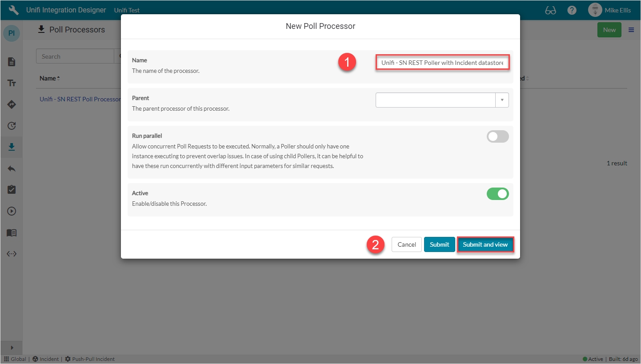Click the play circle icon in sidebar
Screen dimensions: 641x364
tap(12, 211)
